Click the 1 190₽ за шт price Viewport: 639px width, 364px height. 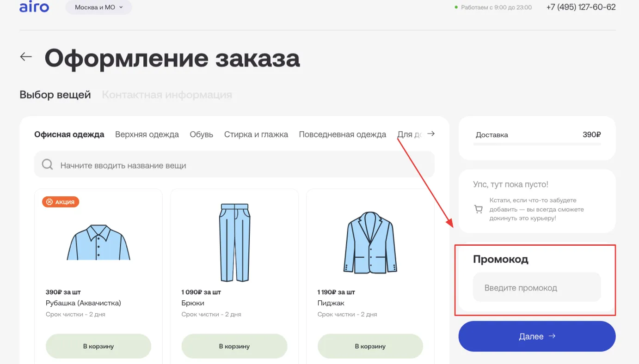337,292
